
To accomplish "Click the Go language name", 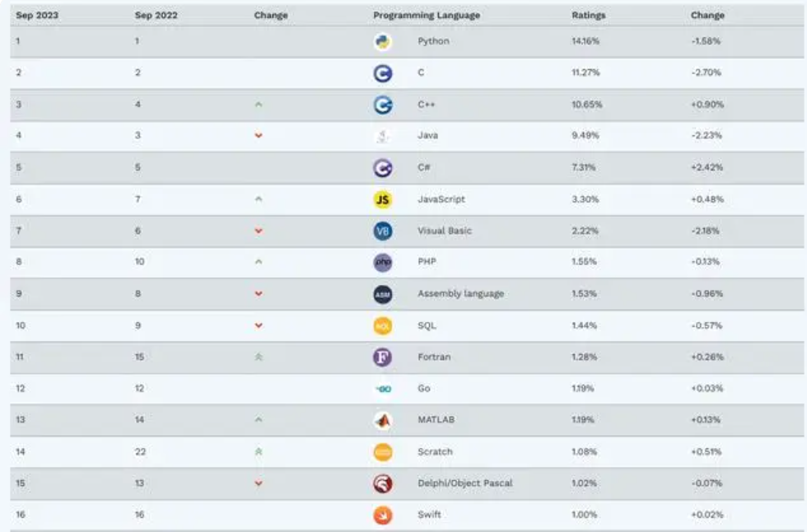I will [423, 389].
